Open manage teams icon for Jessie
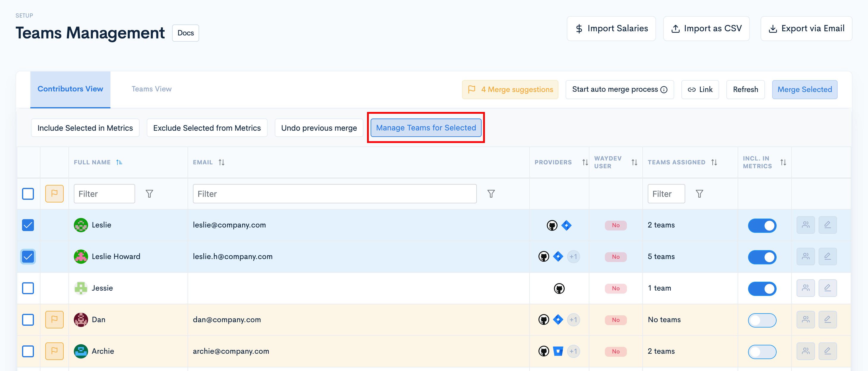 click(805, 288)
